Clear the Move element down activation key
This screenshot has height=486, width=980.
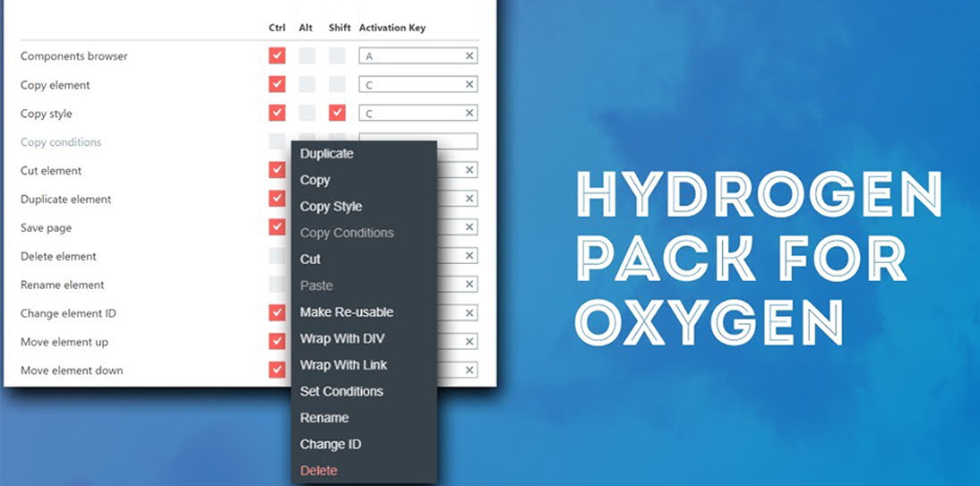tap(469, 370)
